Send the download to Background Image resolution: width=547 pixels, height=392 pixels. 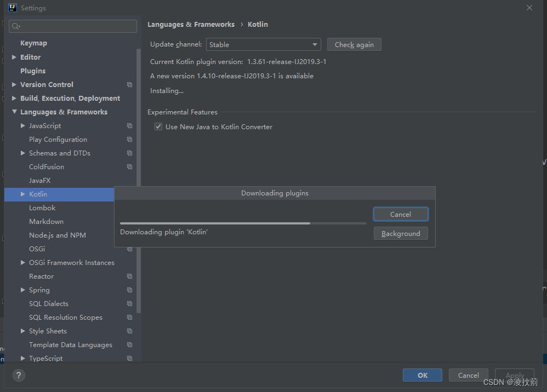[x=401, y=233]
